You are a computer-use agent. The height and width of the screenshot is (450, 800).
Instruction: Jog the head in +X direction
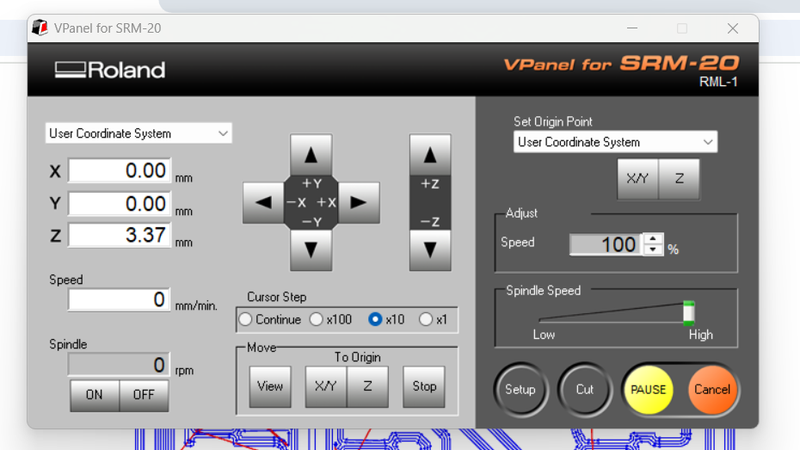pos(359,203)
